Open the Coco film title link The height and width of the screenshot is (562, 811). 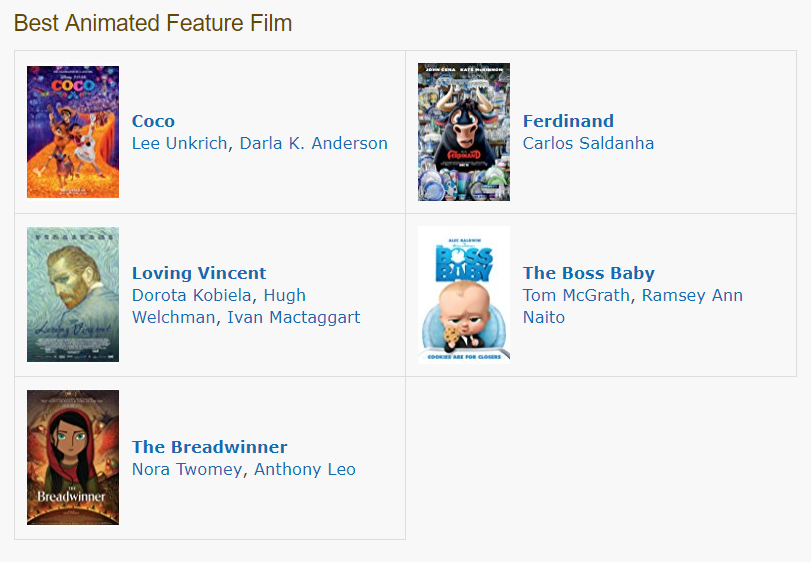coord(153,121)
